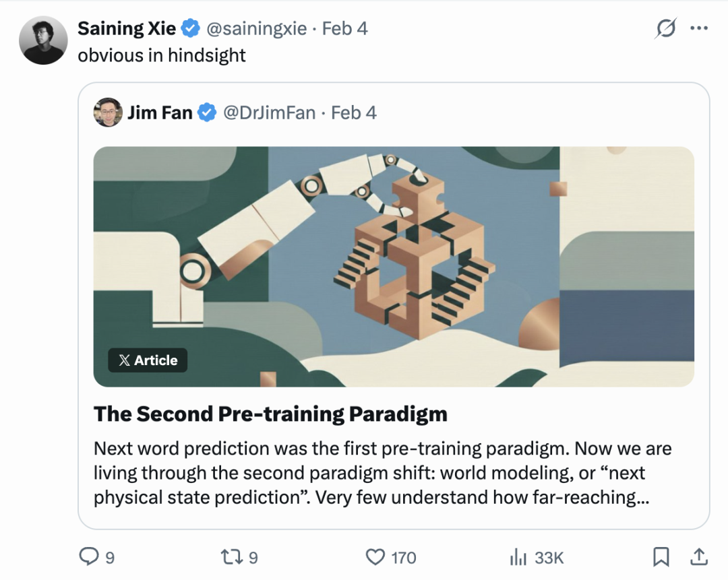Click the Feb 4 post timestamp
The image size is (728, 580).
click(x=345, y=28)
